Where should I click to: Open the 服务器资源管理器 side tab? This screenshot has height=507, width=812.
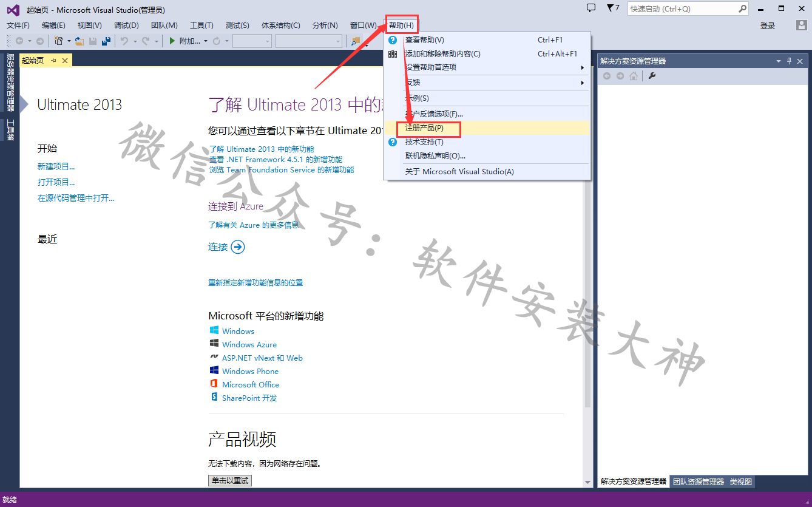click(10, 83)
